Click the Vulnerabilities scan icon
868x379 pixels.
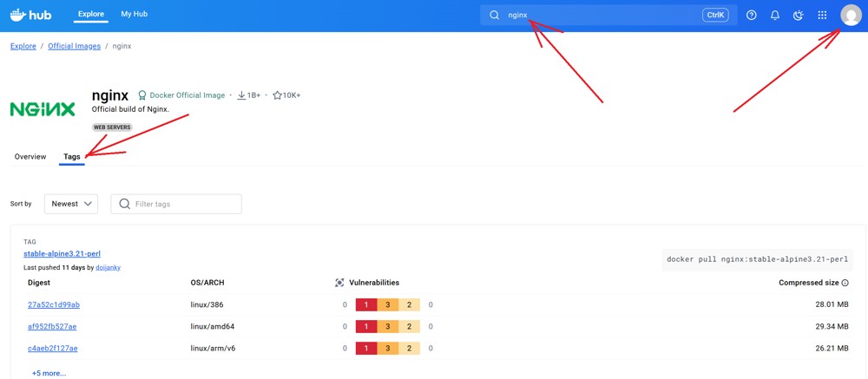[339, 283]
